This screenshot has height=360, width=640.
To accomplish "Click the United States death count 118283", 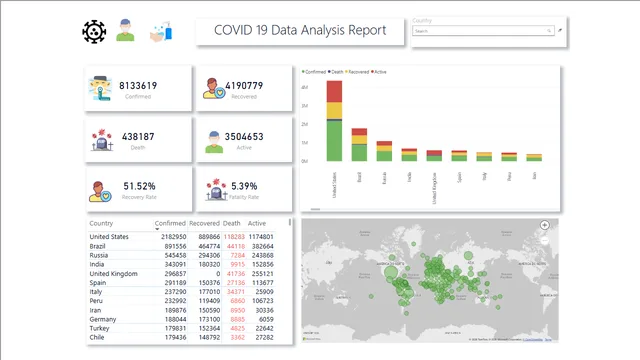I will 234,237.
